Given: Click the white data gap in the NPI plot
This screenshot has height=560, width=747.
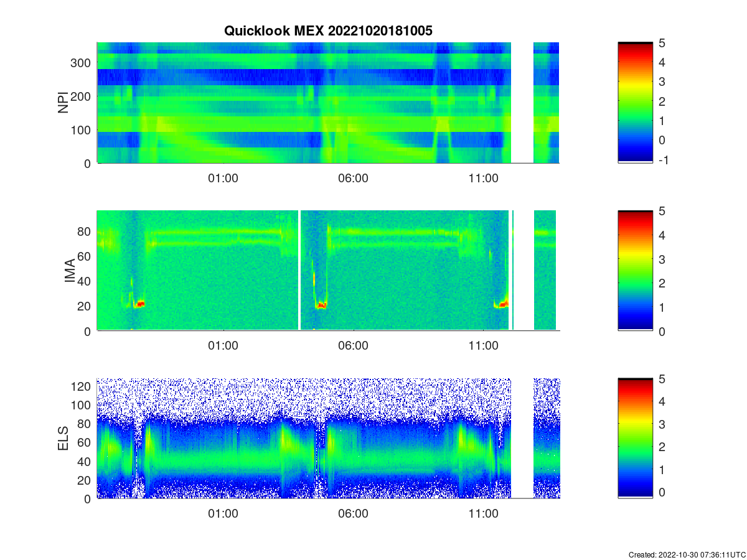Looking at the screenshot, I should (522, 103).
